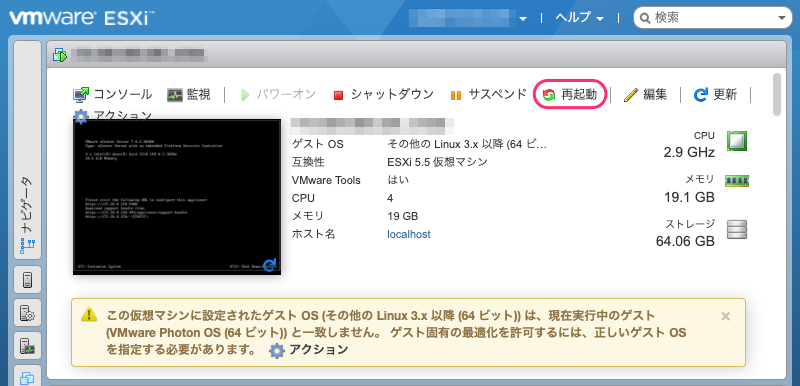Click the 編集 edit pencil button
The width and height of the screenshot is (800, 386).
point(645,94)
